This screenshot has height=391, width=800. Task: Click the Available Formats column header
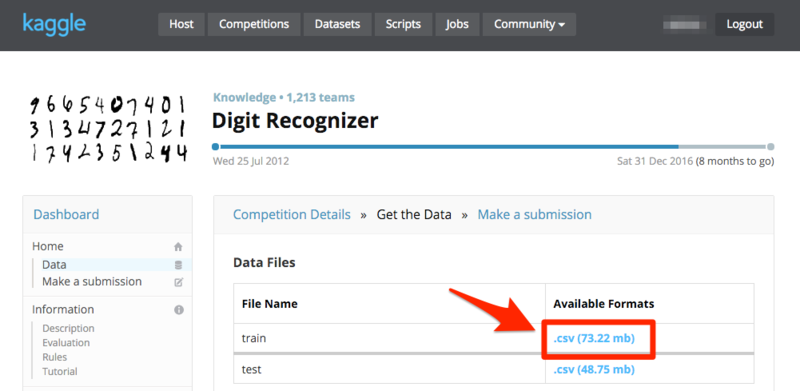(604, 304)
